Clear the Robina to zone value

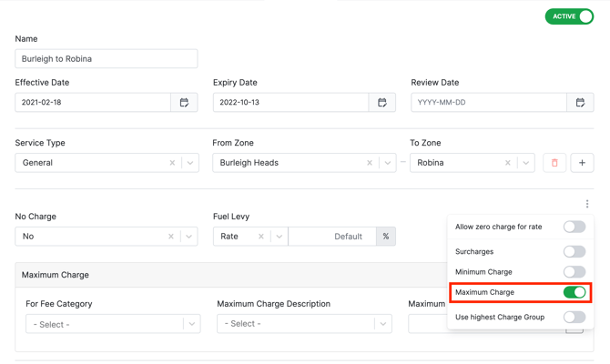click(508, 163)
